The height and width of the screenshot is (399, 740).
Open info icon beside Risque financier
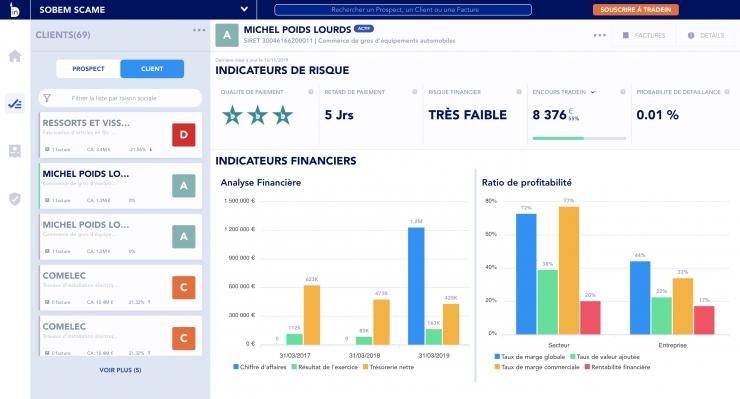tap(519, 92)
